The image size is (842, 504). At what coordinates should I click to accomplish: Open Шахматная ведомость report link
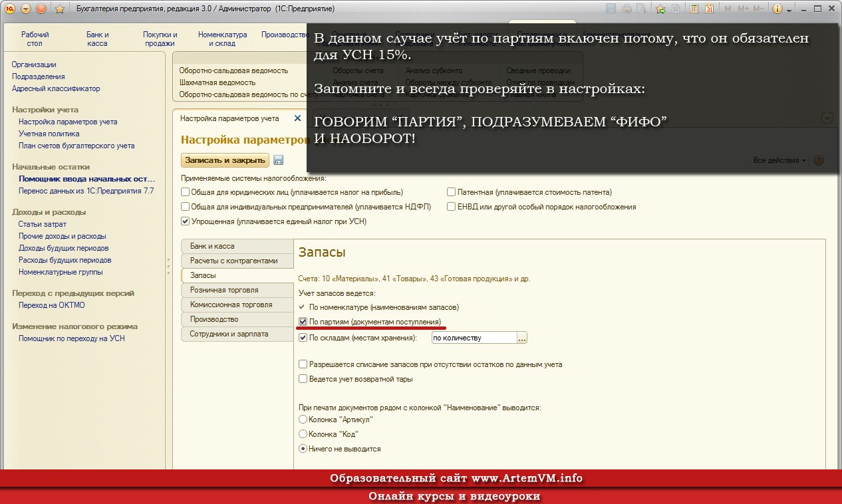[x=217, y=82]
